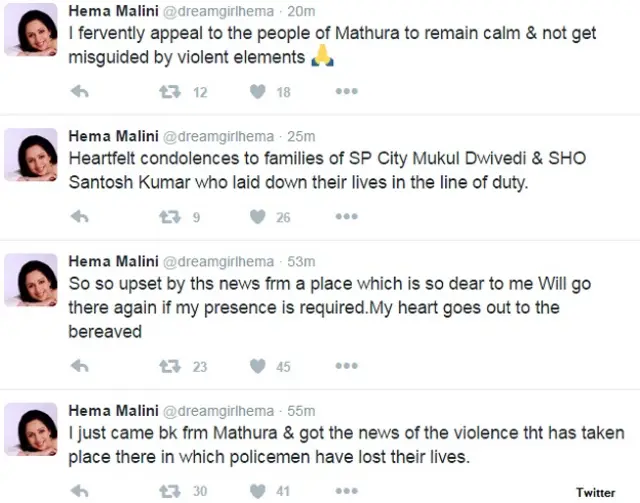Retweet the tweet appealing for calm
The width and height of the screenshot is (640, 503).
click(x=169, y=92)
